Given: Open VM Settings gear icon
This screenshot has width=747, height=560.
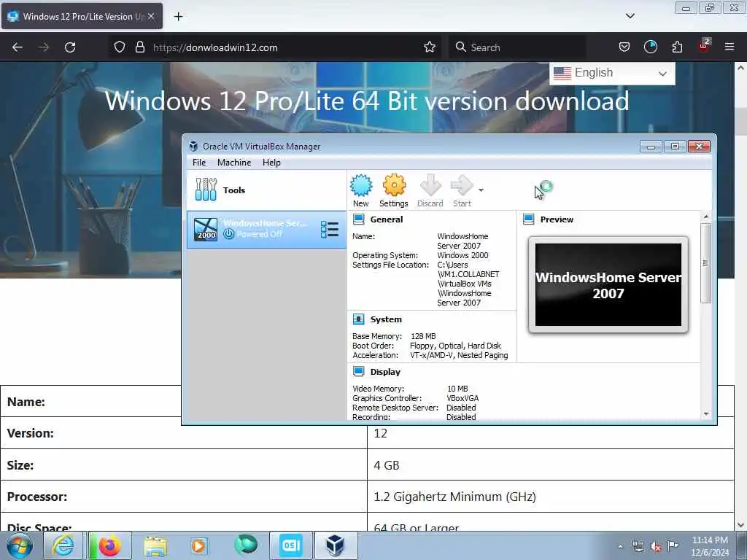Looking at the screenshot, I should 394,190.
